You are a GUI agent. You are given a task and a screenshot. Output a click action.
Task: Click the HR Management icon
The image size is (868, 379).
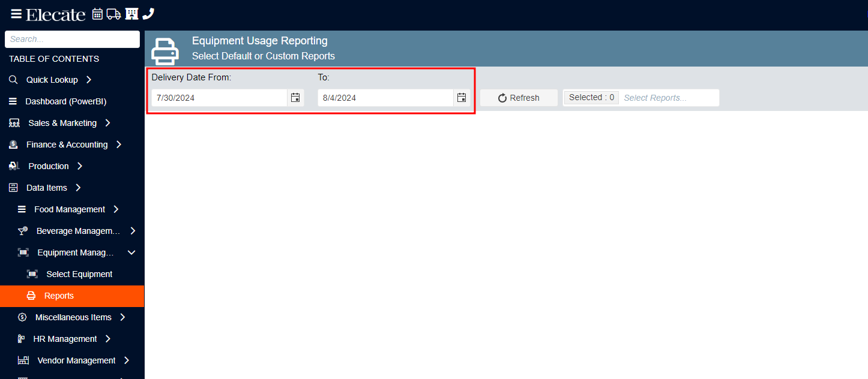(x=21, y=339)
